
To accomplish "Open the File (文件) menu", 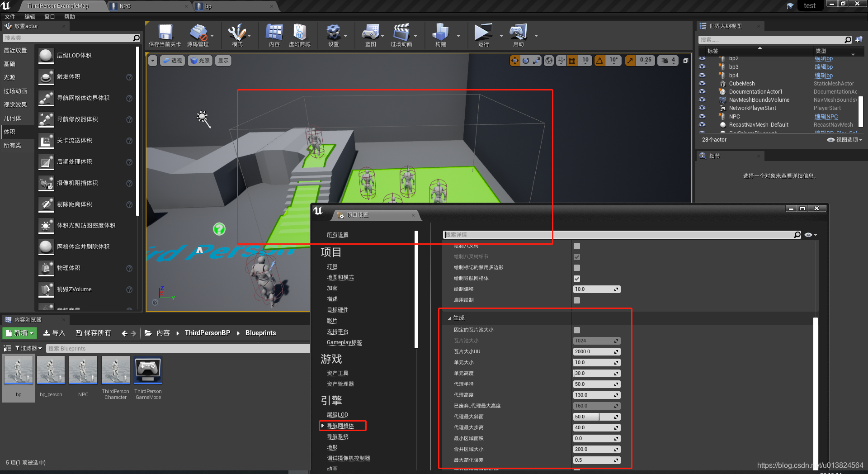I will coord(10,17).
